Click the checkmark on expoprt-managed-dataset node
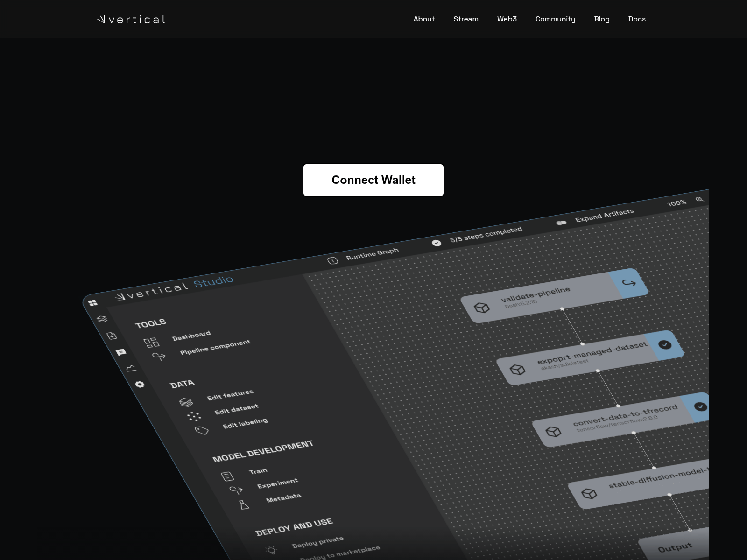Screen dimensions: 747x560 click(665, 344)
